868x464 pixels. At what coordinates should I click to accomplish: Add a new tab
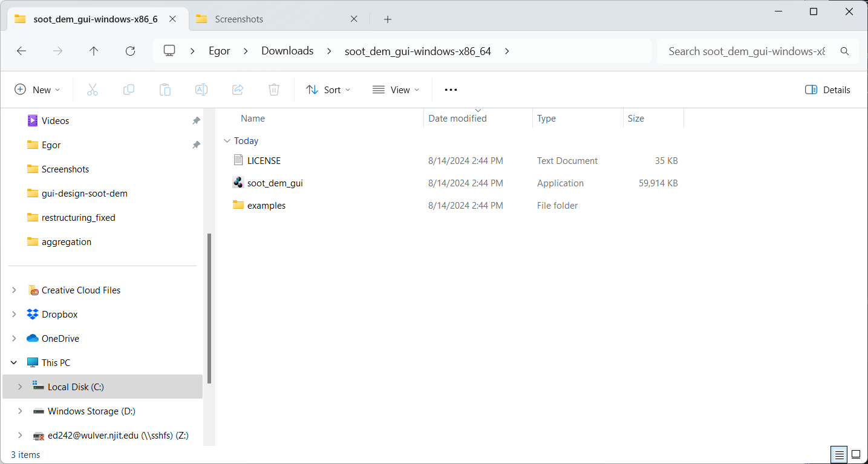tap(388, 19)
